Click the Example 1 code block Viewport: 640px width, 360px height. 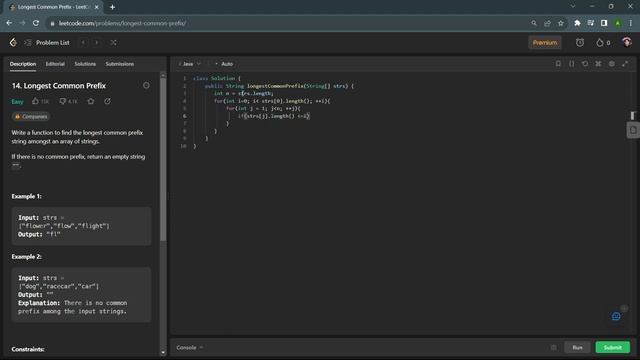[x=81, y=226]
